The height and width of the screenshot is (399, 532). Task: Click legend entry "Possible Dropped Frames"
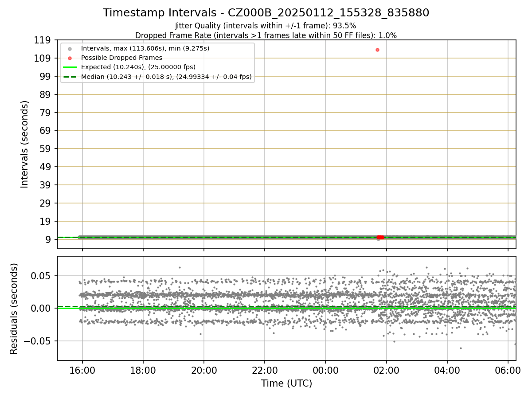tap(121, 58)
